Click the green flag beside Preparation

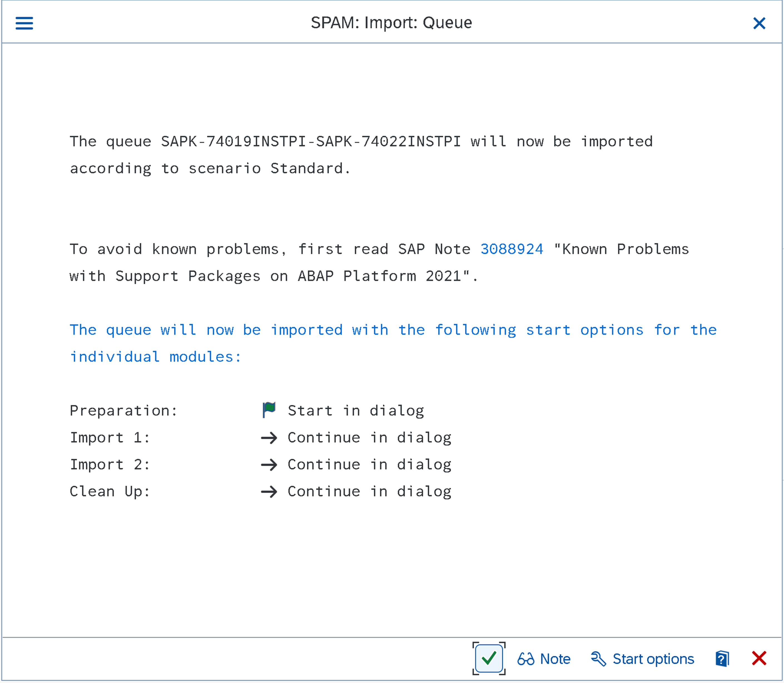pyautogui.click(x=269, y=410)
